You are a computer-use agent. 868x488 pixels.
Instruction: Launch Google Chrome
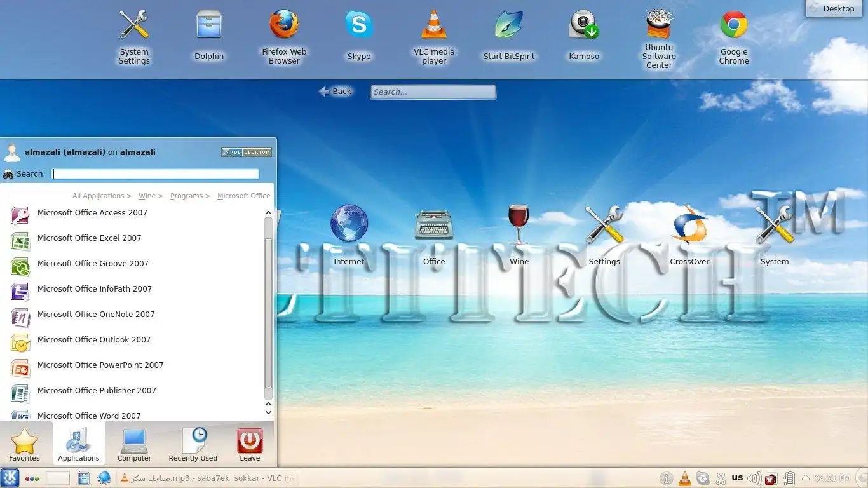pos(734,37)
